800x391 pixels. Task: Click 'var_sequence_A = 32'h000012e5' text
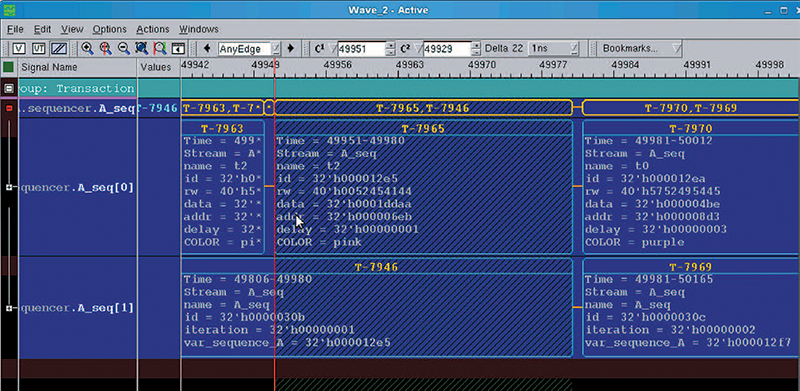(287, 343)
